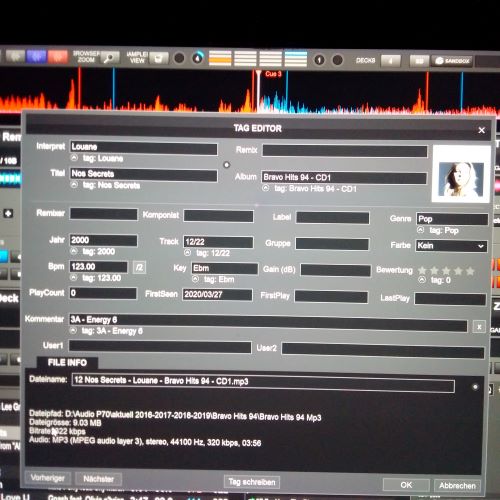Click the Genre field showing Pop
The height and width of the screenshot is (500, 500).
pos(452,219)
